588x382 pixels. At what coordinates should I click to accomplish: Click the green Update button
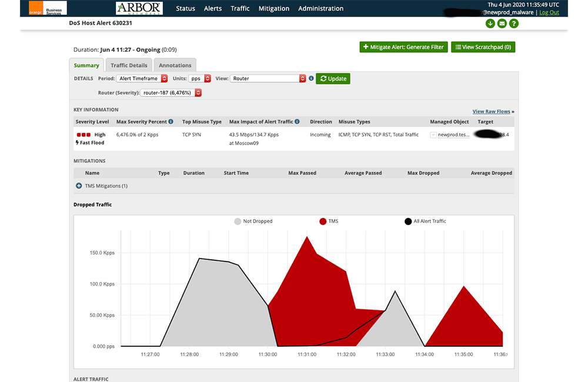tap(333, 78)
